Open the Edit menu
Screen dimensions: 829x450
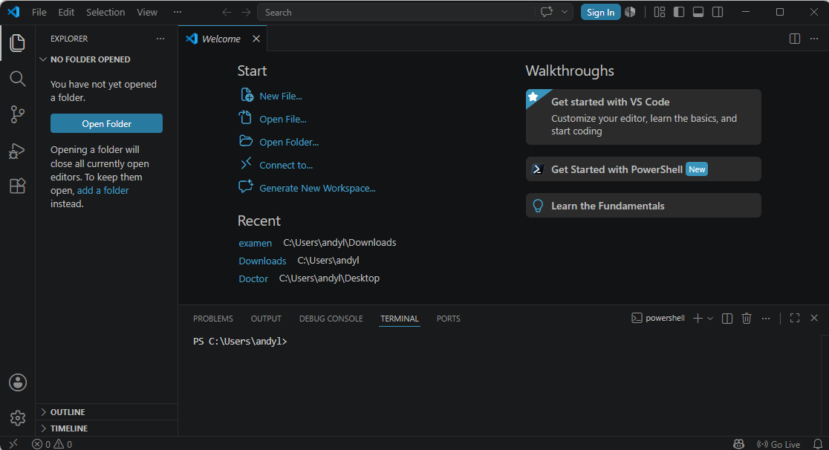(x=66, y=12)
